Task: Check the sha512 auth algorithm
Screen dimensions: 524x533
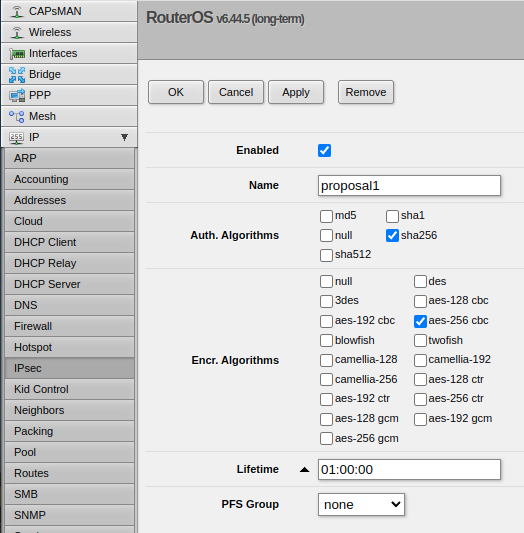Action: click(326, 255)
